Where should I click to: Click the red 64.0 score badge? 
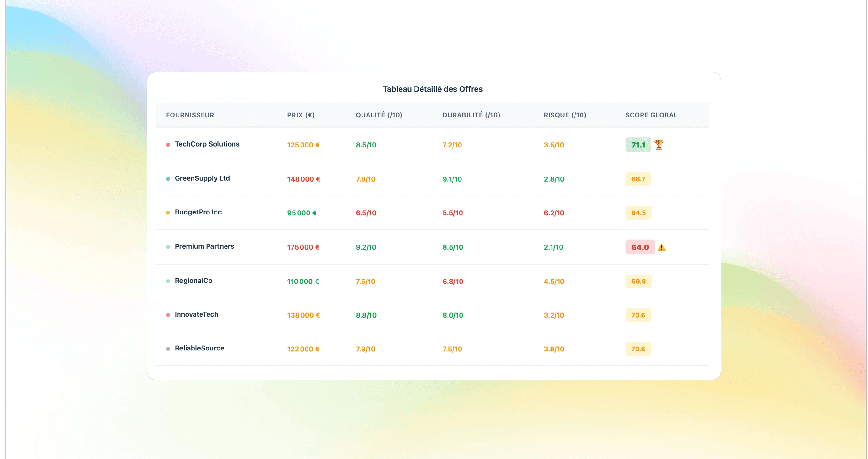[640, 247]
